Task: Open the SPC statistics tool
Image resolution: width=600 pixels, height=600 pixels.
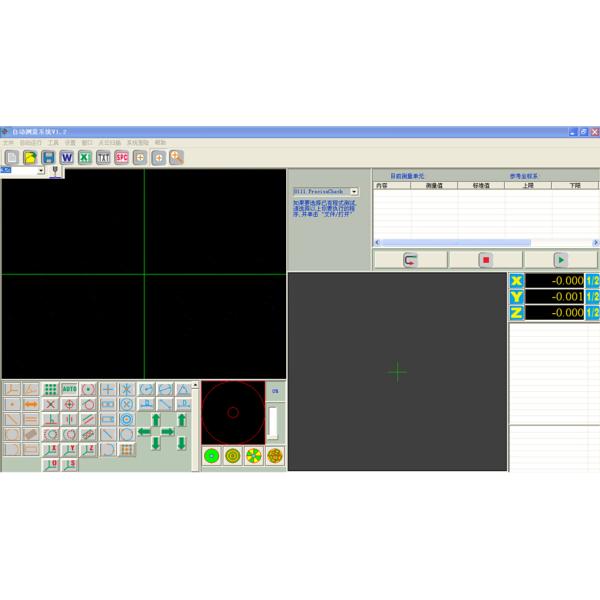Action: 122,157
